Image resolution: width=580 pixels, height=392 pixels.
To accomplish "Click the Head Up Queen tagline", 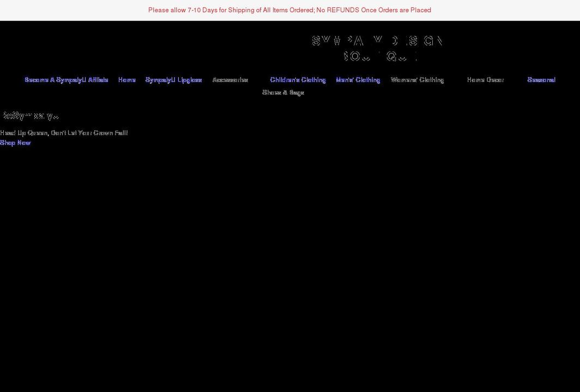I will [64, 132].
